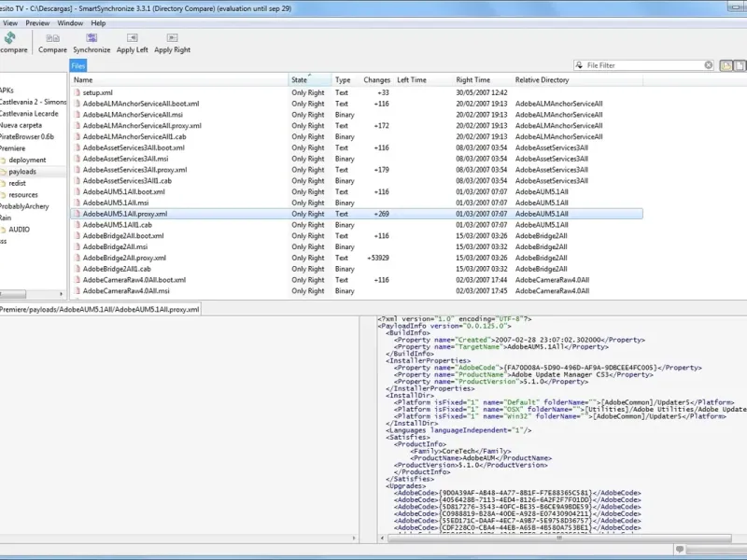Select the payloads folder in tree
Image resolution: width=747 pixels, height=560 pixels.
point(22,172)
